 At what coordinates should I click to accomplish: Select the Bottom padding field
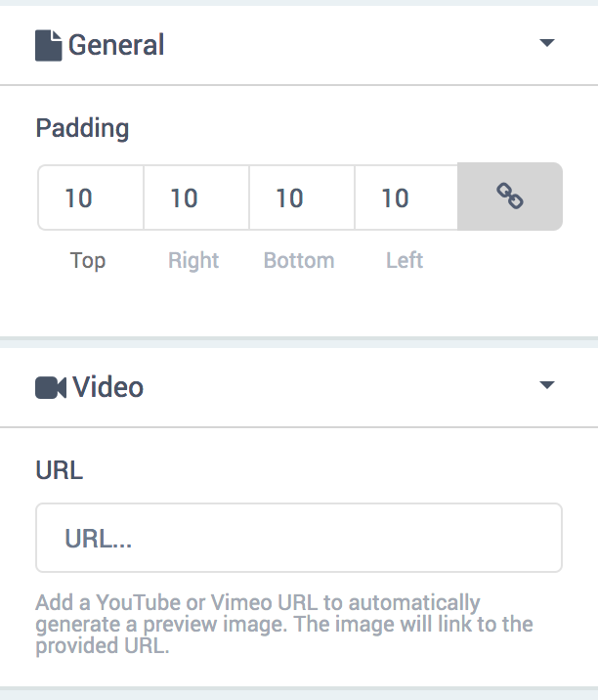coord(302,197)
